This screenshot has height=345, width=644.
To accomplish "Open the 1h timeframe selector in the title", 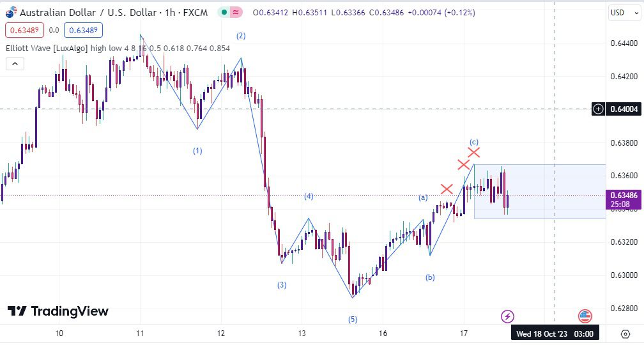I will click(170, 13).
